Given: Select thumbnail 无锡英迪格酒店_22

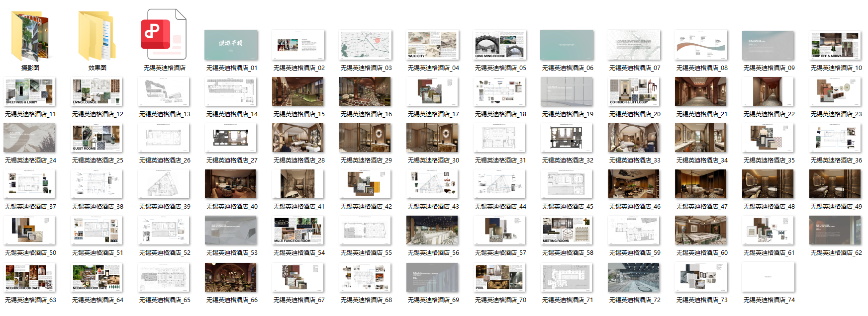Looking at the screenshot, I should point(769,91).
